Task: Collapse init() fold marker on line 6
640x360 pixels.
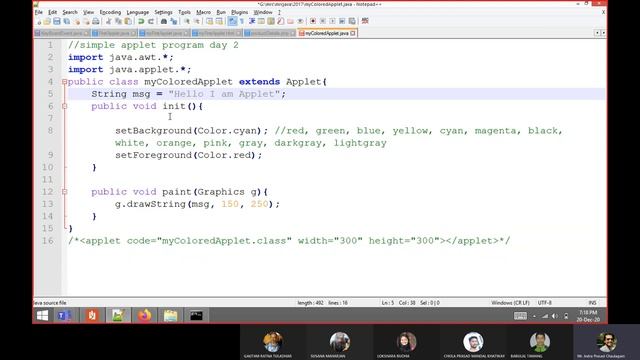Action: [x=64, y=106]
